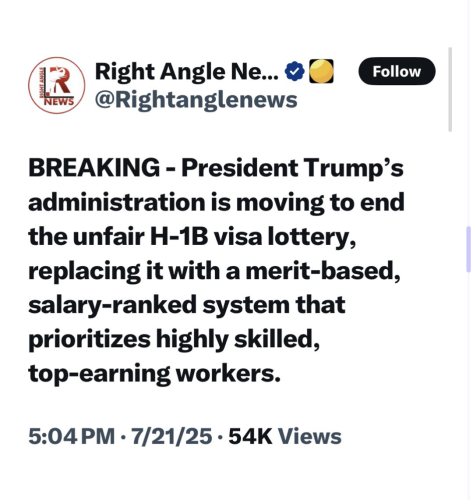The width and height of the screenshot is (473, 500).
Task: Click the purple scrollbar thumb at right edge
Action: point(468,249)
